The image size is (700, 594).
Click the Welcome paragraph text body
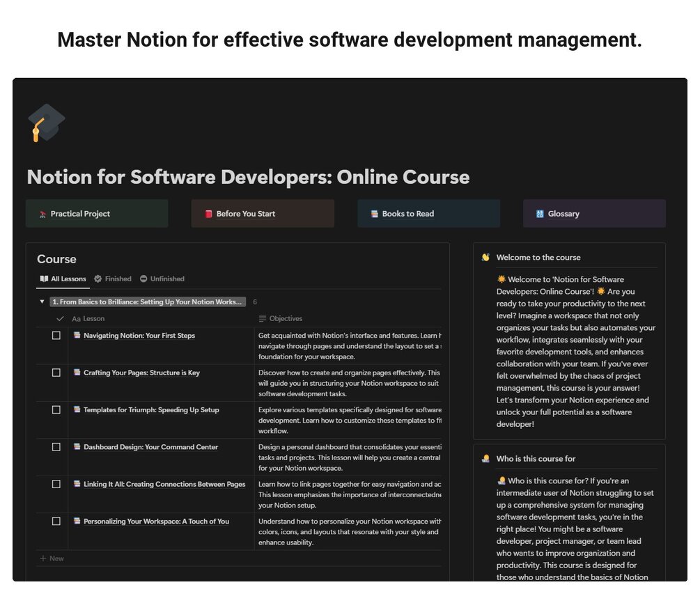(x=576, y=352)
